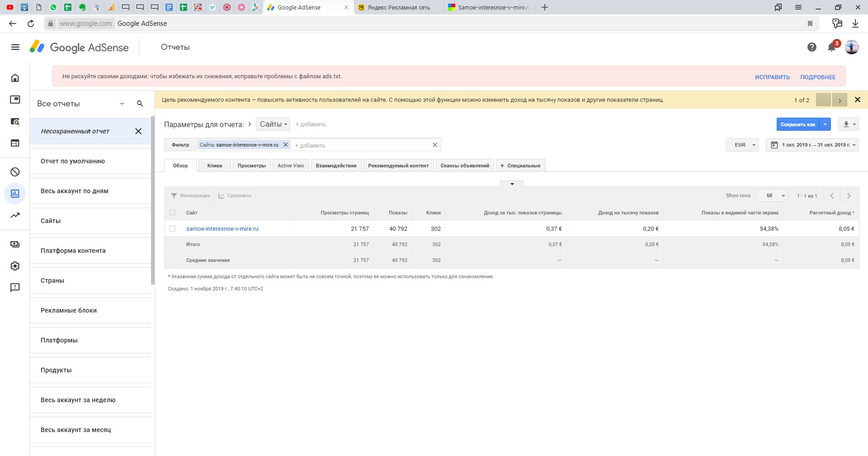Open the Страны report

pos(90,280)
